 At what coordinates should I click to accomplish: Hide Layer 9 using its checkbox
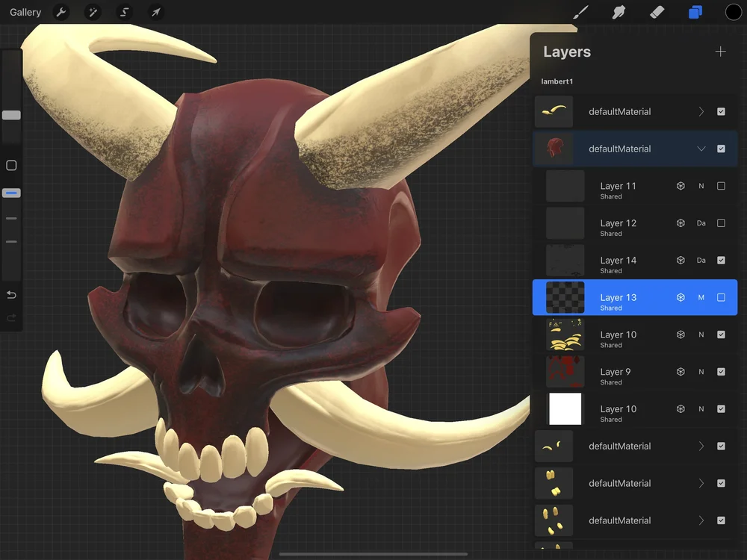721,371
